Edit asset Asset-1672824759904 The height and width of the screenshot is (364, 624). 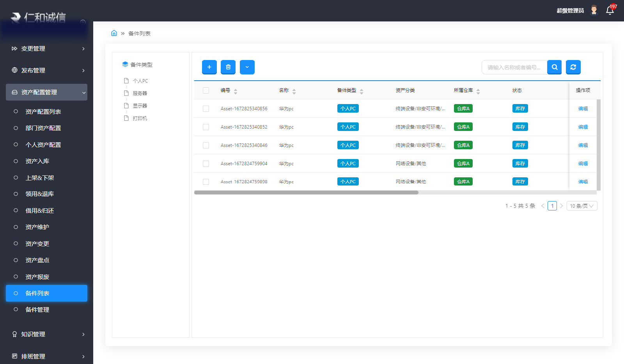(583, 164)
